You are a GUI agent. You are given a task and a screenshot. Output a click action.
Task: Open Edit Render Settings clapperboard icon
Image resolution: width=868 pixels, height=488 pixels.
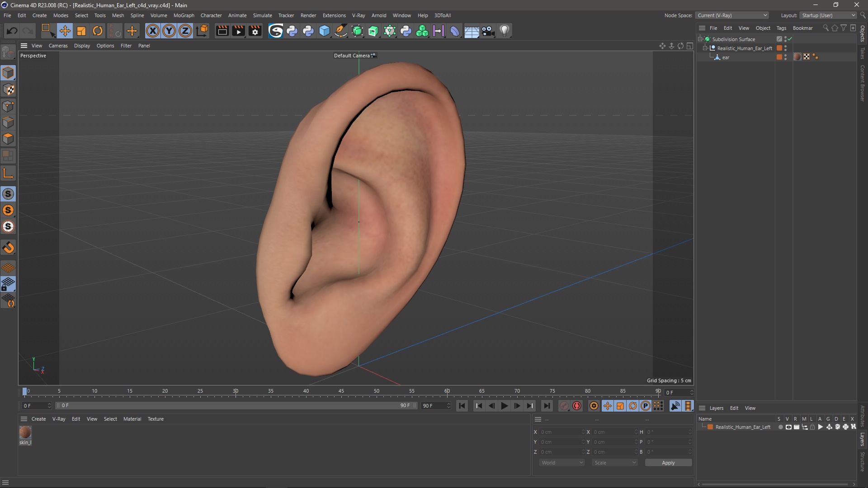[255, 31]
